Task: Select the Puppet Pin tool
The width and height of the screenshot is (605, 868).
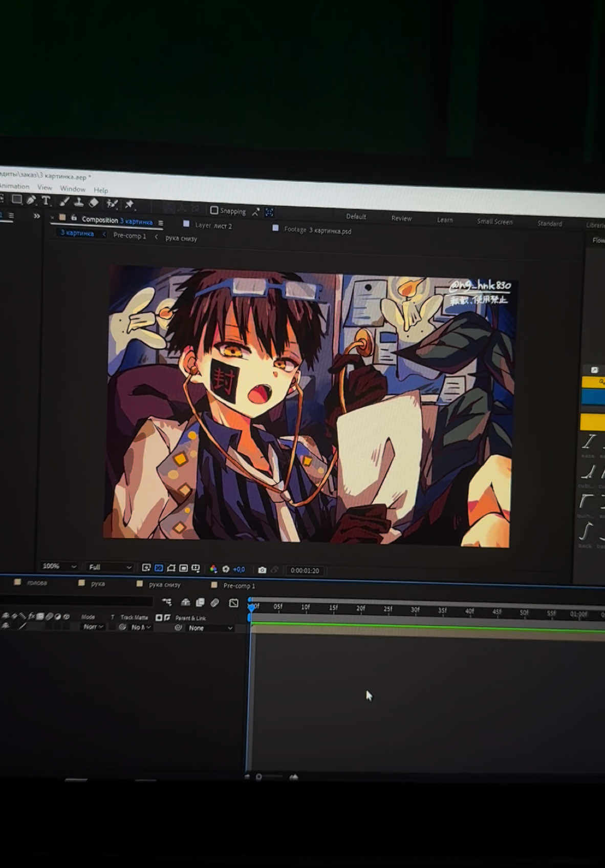Action: click(129, 205)
